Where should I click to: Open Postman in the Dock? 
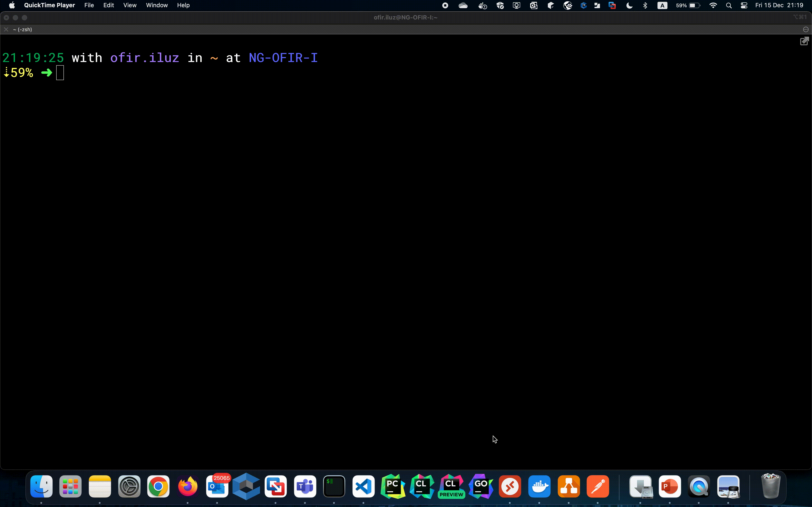(598, 486)
